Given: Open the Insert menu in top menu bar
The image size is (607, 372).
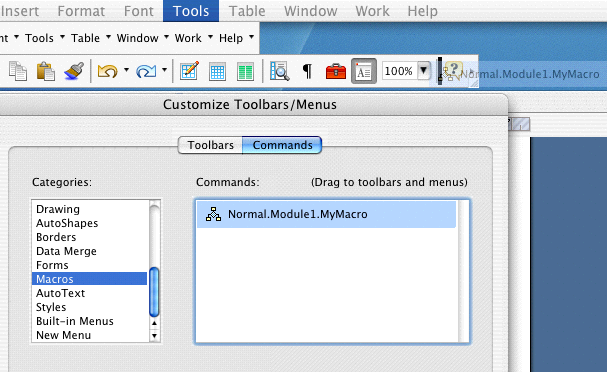Looking at the screenshot, I should [19, 11].
